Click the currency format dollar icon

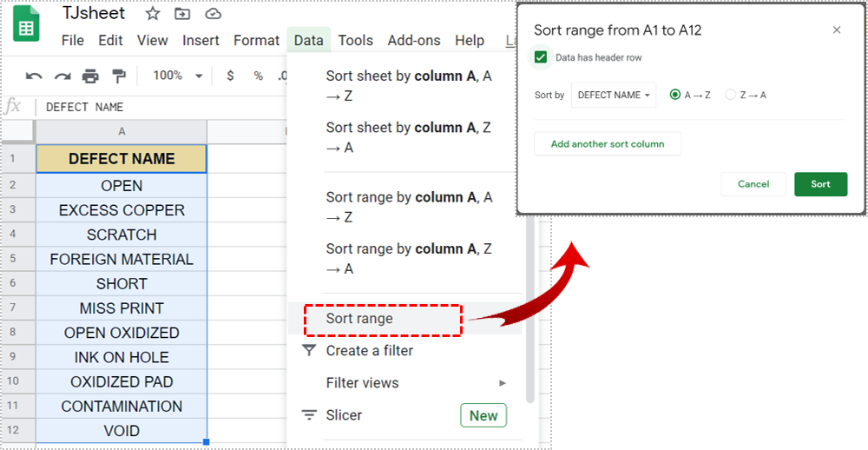tap(230, 76)
